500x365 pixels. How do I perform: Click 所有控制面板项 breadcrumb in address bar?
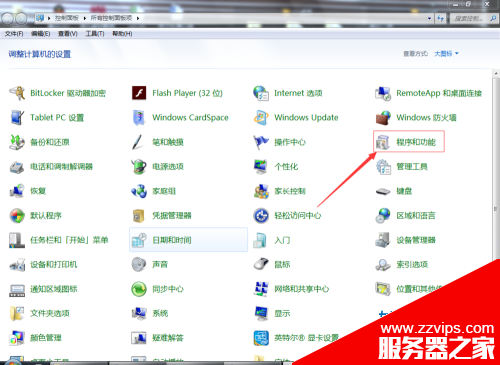click(x=111, y=18)
